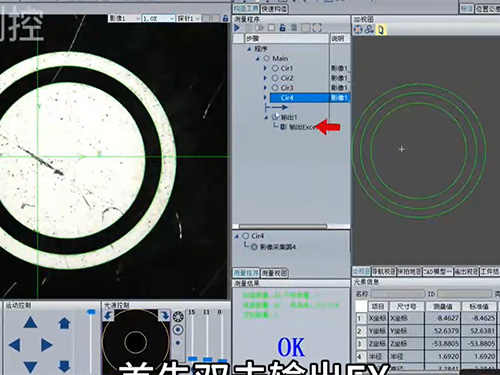The height and width of the screenshot is (375, 500).
Task: Select the Cir2 row in program tree
Action: point(287,78)
